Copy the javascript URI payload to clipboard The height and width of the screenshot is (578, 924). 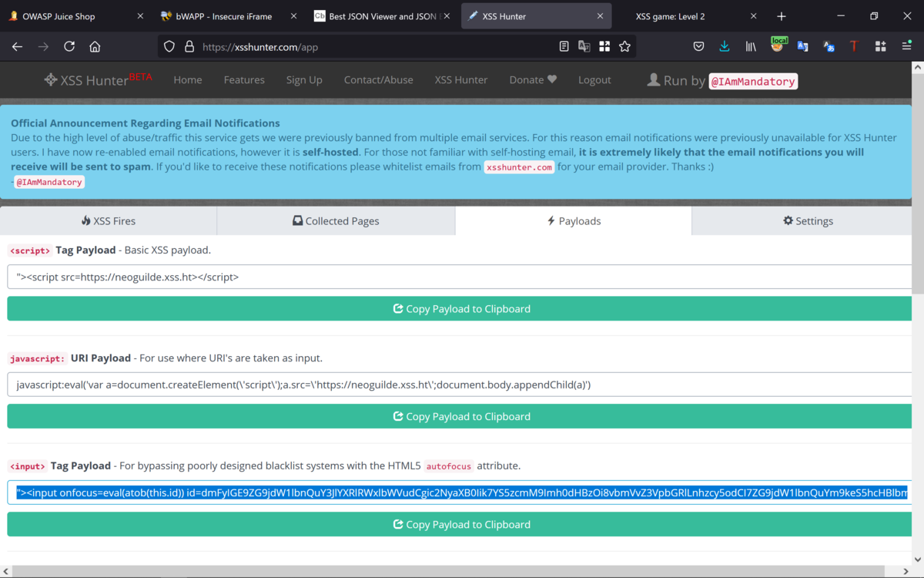[x=460, y=416]
